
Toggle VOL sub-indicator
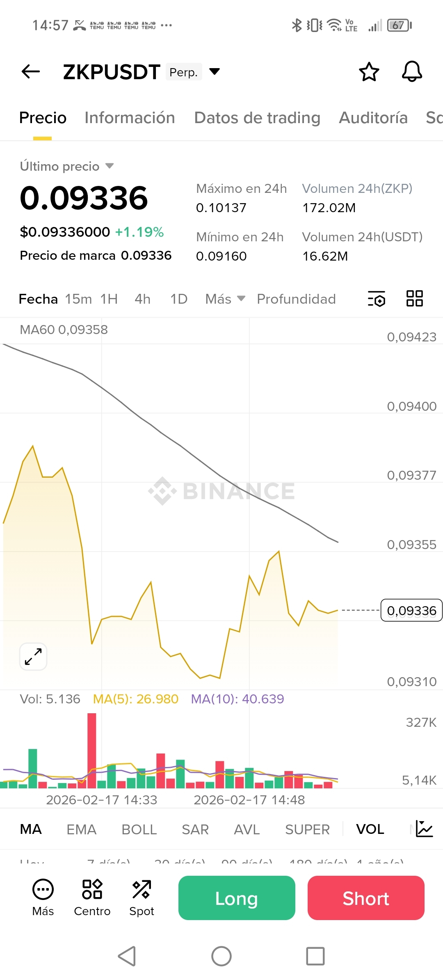coord(370,829)
